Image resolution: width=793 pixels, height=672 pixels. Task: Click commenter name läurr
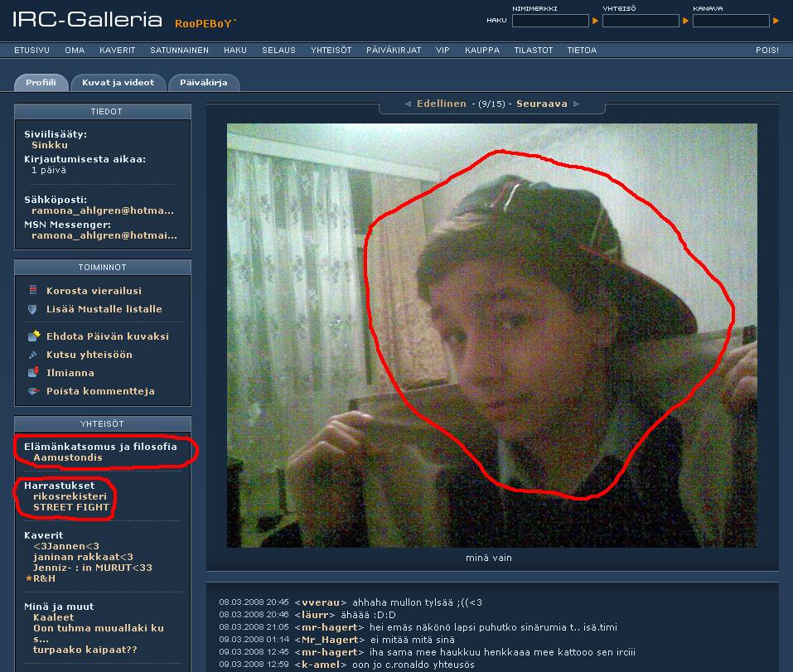pos(315,615)
